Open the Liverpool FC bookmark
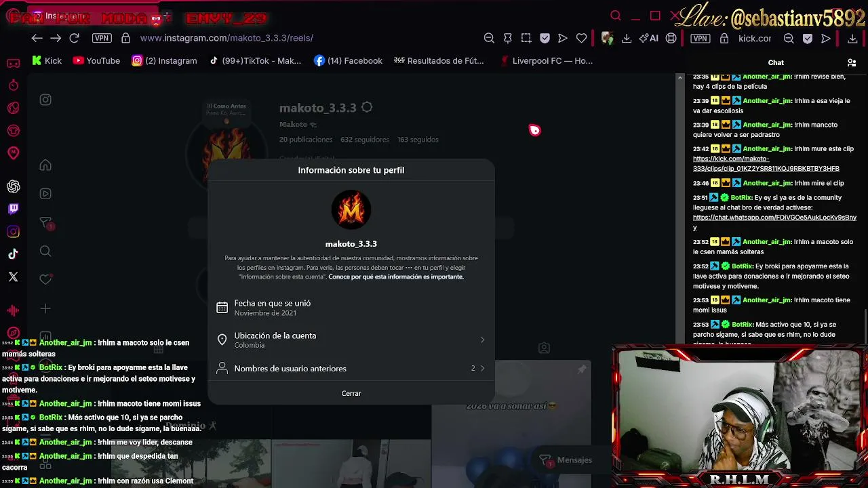This screenshot has height=488, width=868. click(x=546, y=60)
